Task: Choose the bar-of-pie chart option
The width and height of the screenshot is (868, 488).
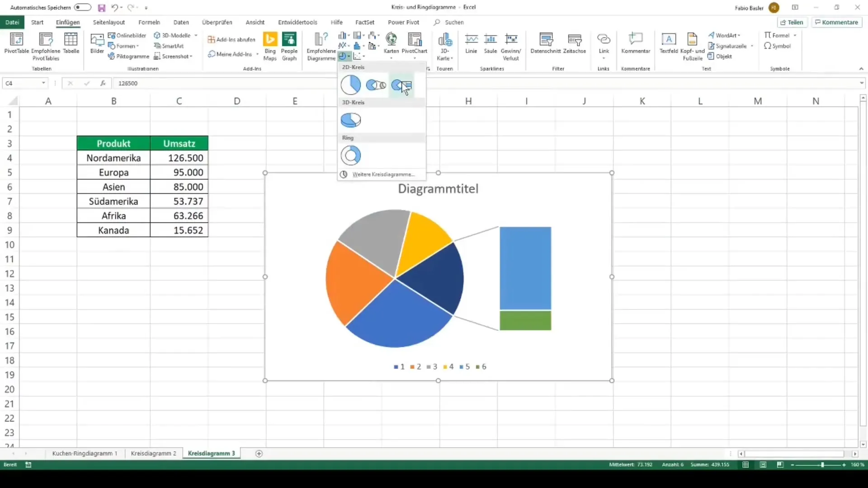Action: tap(401, 85)
